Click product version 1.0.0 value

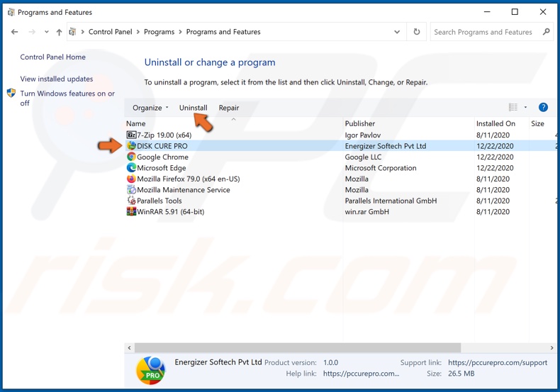[x=331, y=362]
